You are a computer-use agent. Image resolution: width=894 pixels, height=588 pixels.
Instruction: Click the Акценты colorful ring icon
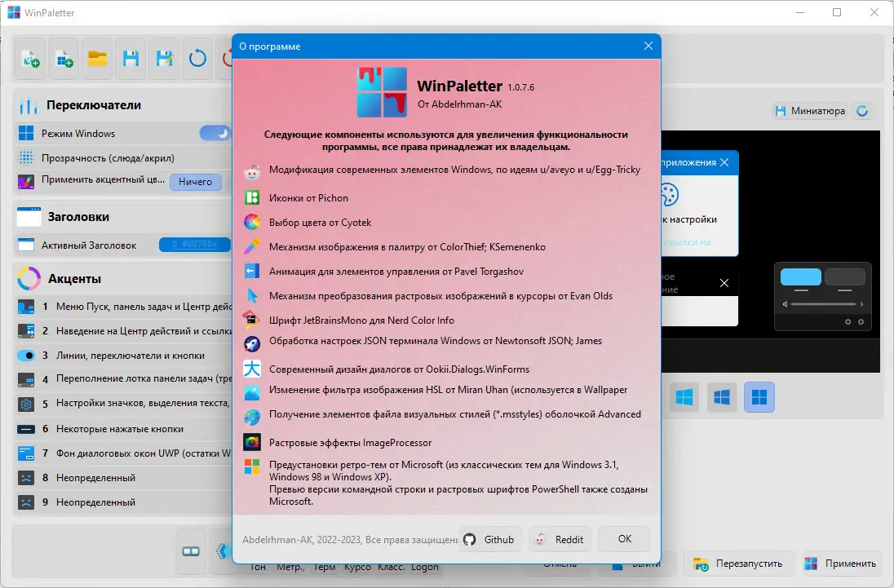point(29,279)
